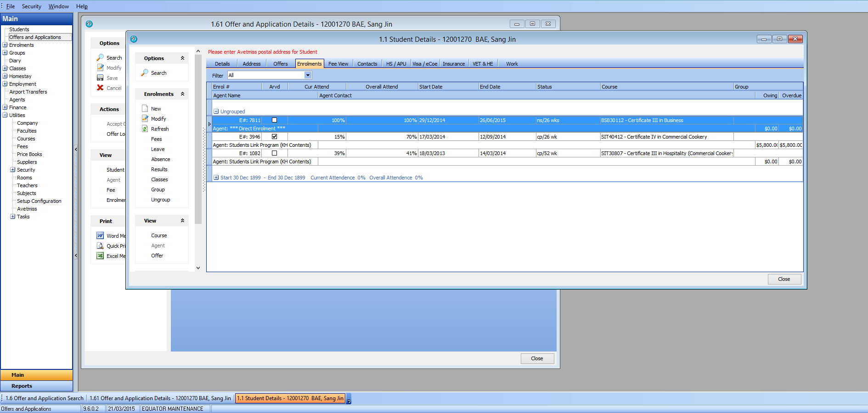The height and width of the screenshot is (413, 868).
Task: Check Arvd checkbox for enrolment 1082
Action: click(275, 153)
